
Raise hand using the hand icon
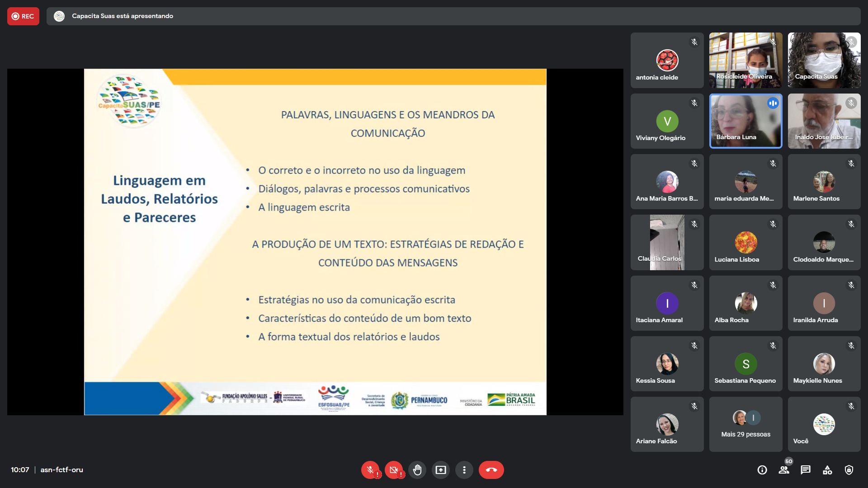click(x=417, y=470)
